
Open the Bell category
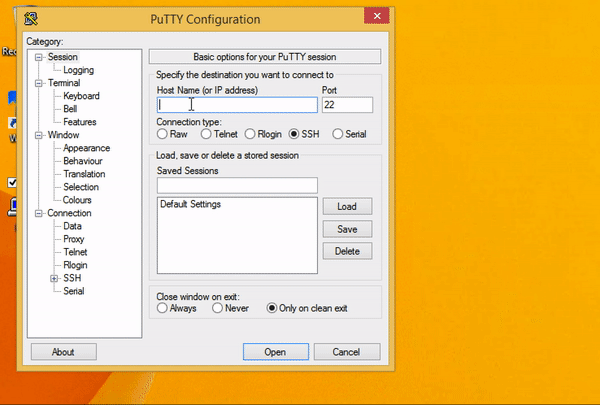click(x=70, y=109)
